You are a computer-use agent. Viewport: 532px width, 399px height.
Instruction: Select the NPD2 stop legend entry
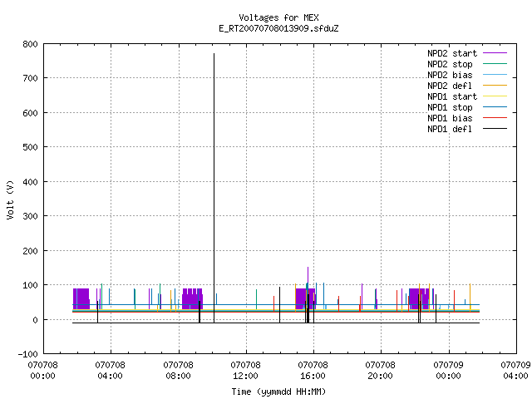point(450,64)
